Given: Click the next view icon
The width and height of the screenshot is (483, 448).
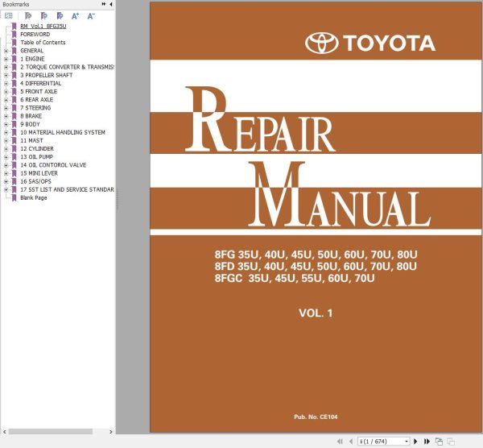Looking at the screenshot, I should pos(451,442).
